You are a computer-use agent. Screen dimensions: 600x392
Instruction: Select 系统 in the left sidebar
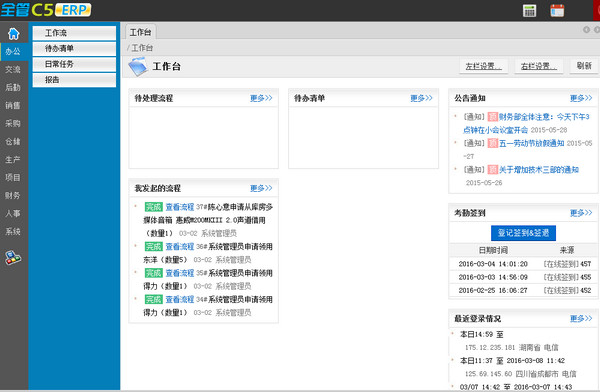[x=13, y=231]
